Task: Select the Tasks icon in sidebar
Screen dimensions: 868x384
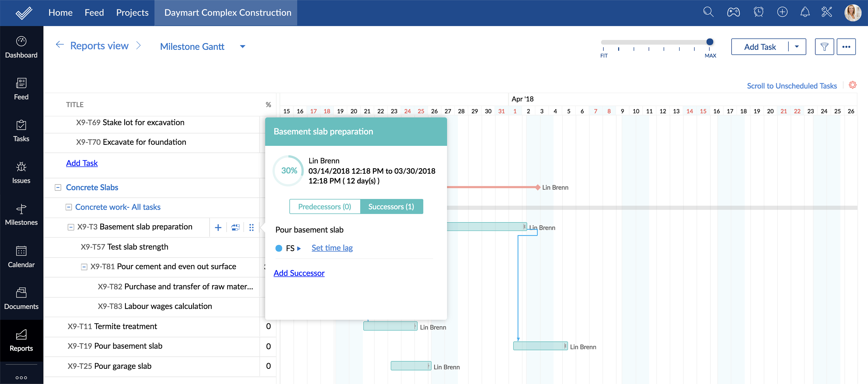Action: 21,131
